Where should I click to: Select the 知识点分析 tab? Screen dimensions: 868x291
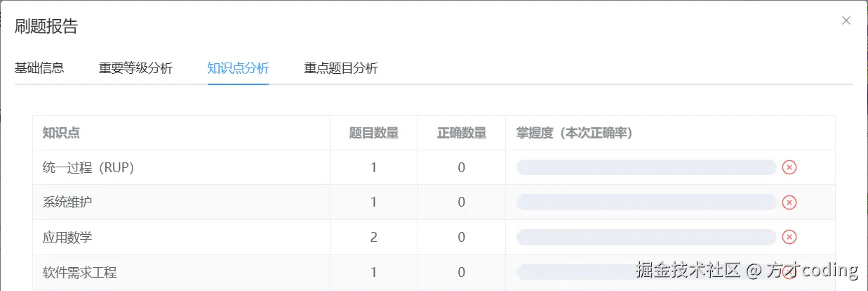[x=238, y=68]
